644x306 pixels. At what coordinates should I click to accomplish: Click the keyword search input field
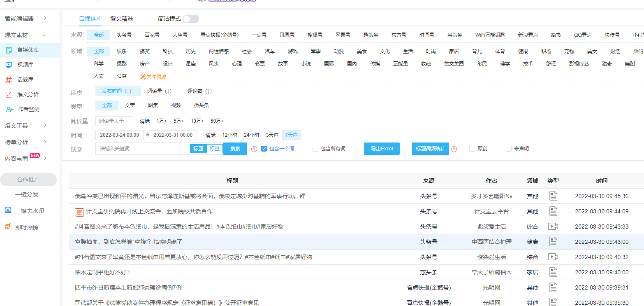144,148
